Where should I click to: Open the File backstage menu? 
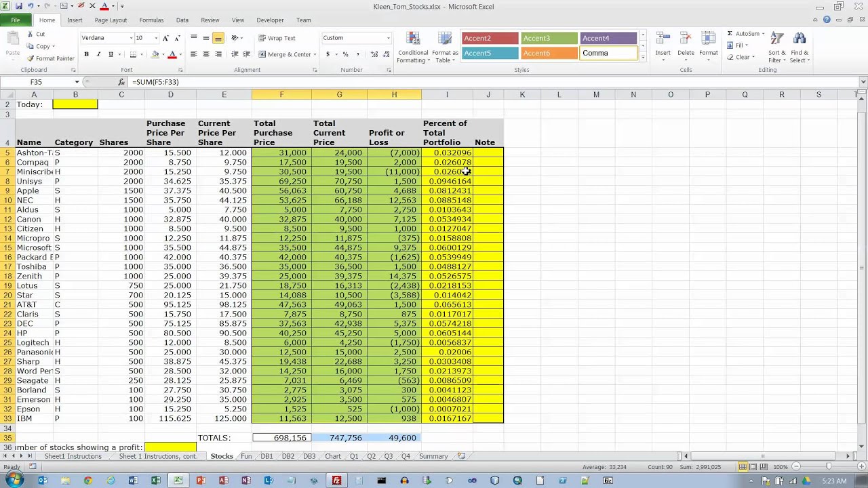coord(15,20)
